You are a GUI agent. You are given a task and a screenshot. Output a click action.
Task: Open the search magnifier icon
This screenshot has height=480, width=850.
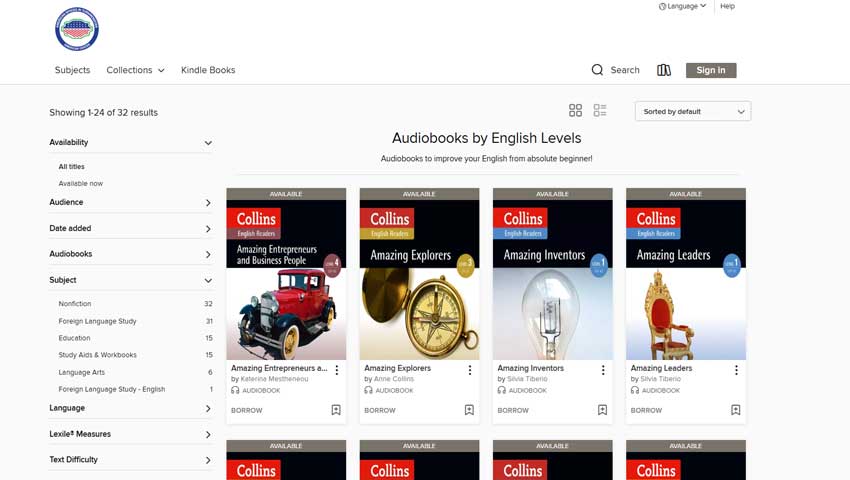[597, 70]
